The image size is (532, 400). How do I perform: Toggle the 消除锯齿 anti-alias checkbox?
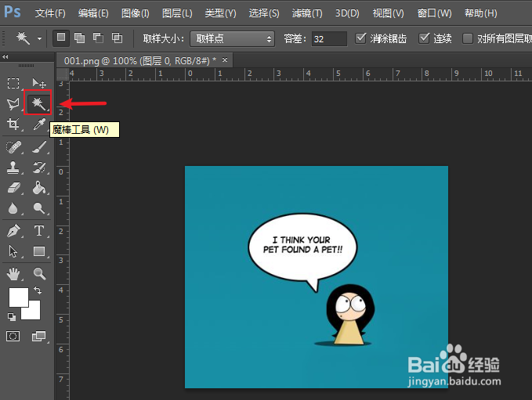(x=360, y=38)
